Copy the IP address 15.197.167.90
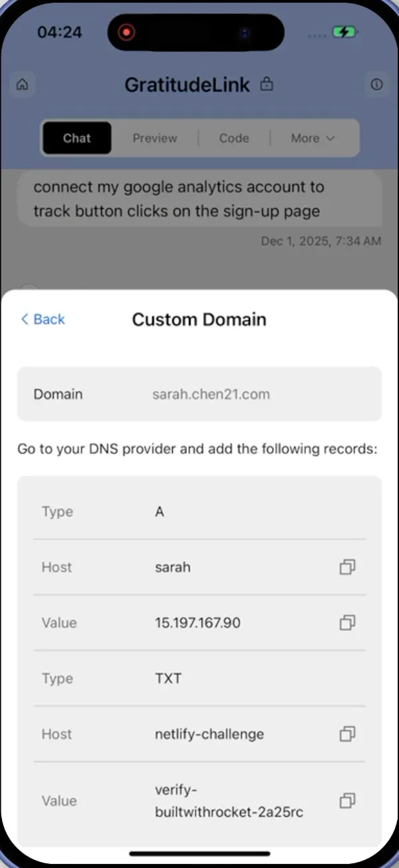The image size is (399, 868). click(x=346, y=622)
